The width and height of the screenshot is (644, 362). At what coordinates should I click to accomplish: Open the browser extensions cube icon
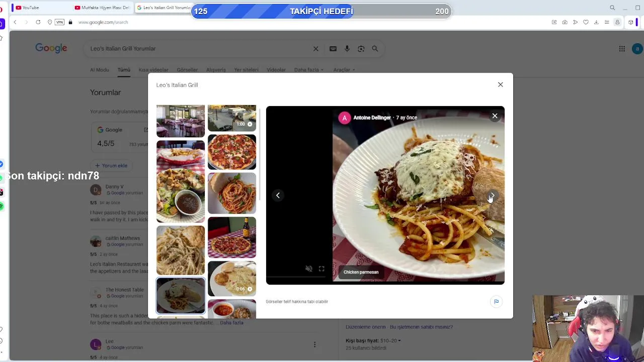tap(631, 22)
